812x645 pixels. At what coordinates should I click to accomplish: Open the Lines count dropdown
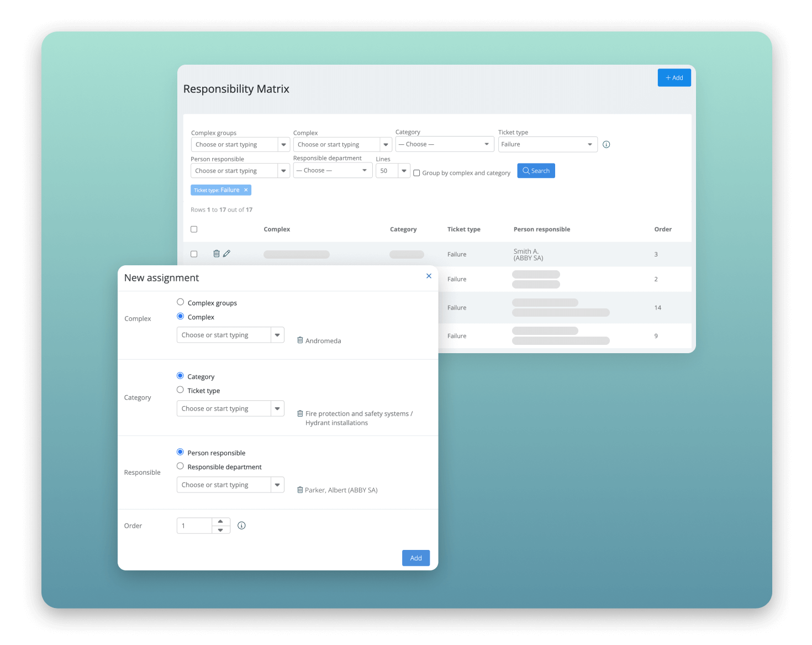[x=404, y=171]
